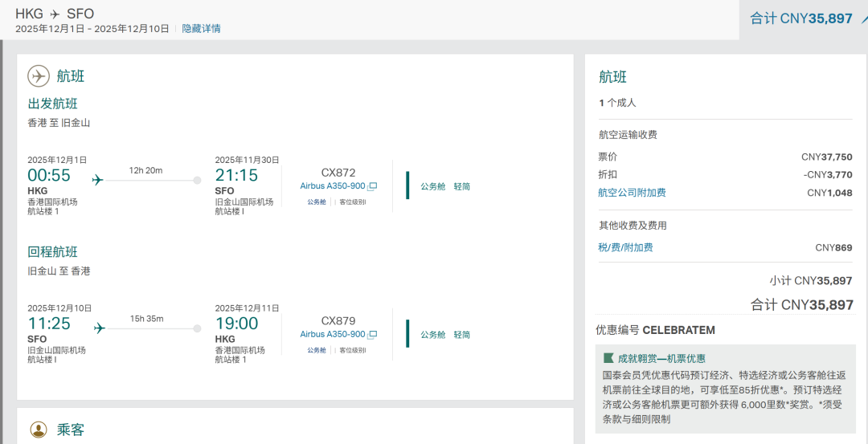Click plane icon on outbound 12h 20m route
868x444 pixels.
tap(98, 180)
